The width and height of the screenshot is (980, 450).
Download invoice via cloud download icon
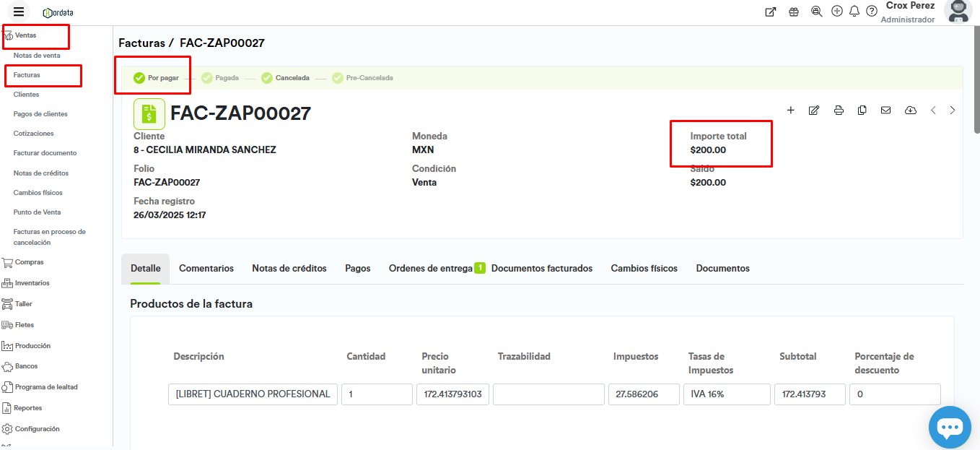910,111
